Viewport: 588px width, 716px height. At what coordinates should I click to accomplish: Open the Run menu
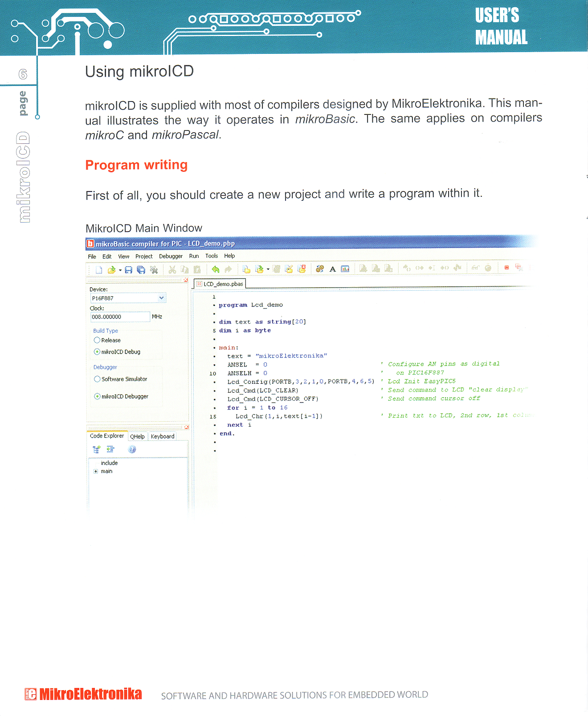pos(194,256)
